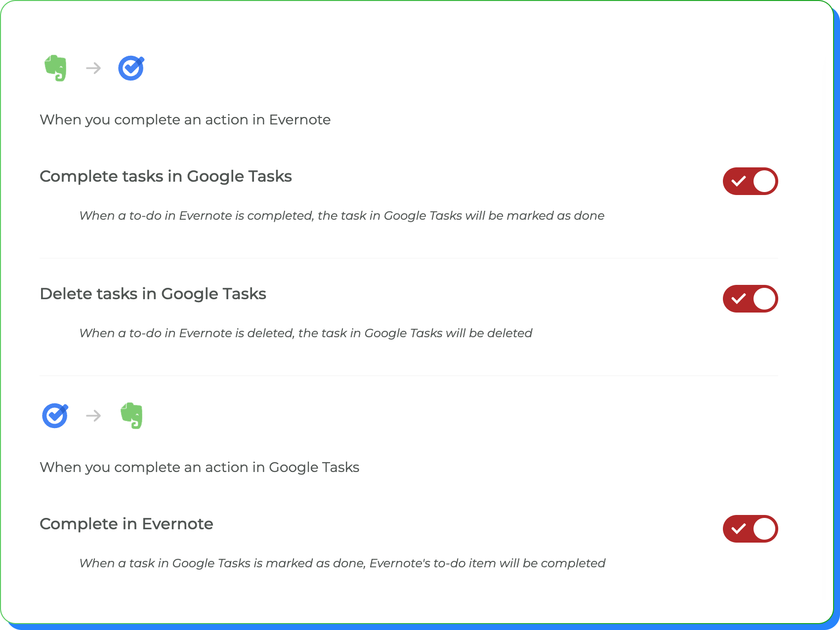Click the arrow between Evernote and Google Tasks
Screen dimensions: 840x630
click(x=93, y=68)
